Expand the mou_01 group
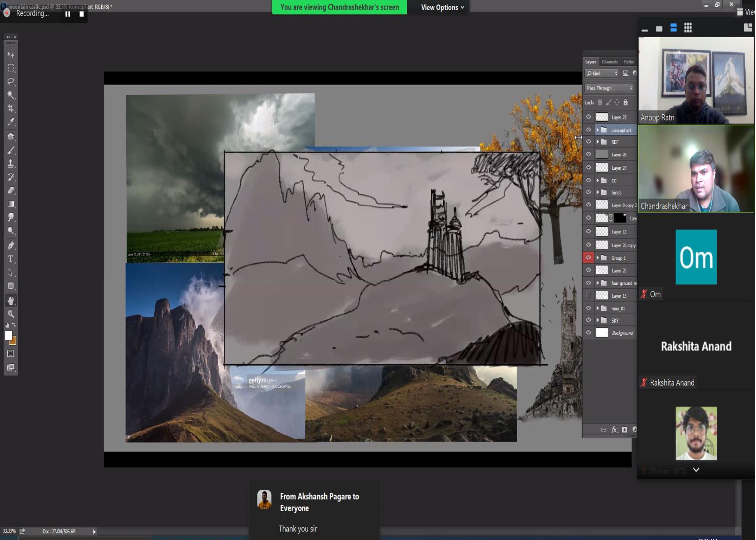This screenshot has width=756, height=540. (598, 308)
